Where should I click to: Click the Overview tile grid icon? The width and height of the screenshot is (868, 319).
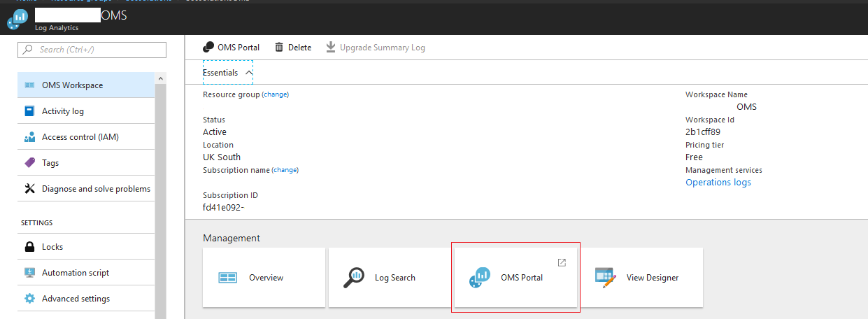(x=228, y=278)
